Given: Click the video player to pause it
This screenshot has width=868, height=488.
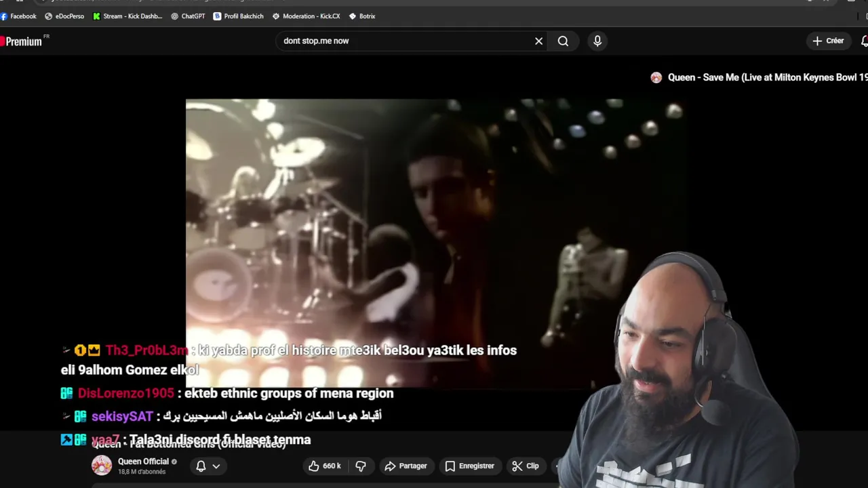Looking at the screenshot, I should (x=434, y=243).
